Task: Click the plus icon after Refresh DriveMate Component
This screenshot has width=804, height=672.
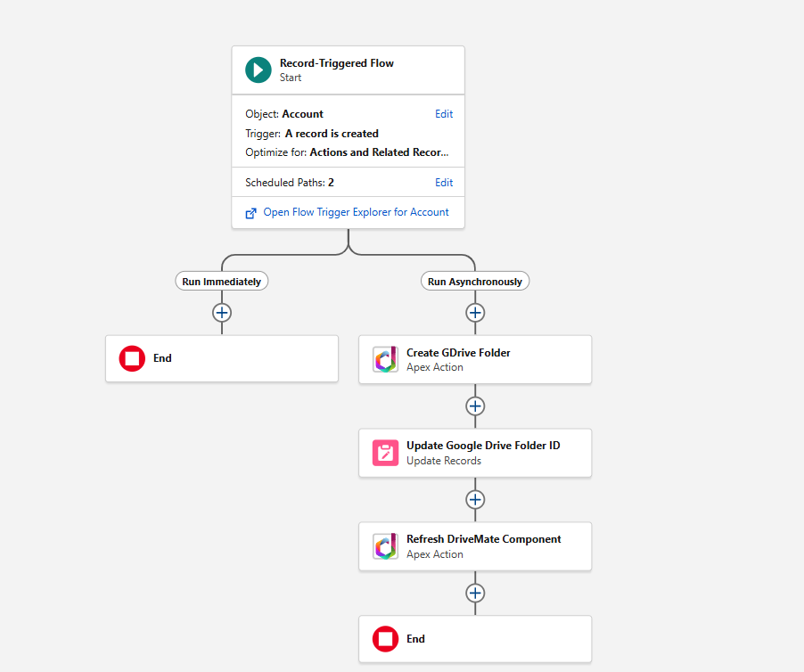Action: [475, 594]
